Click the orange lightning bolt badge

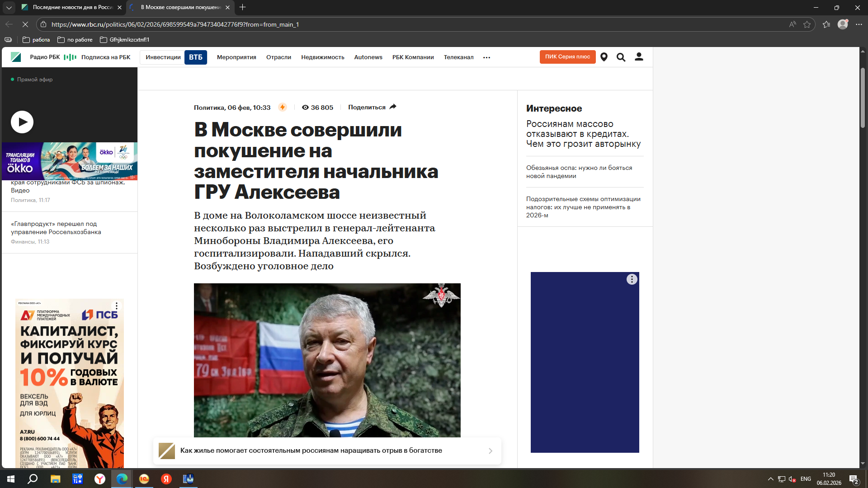click(283, 107)
